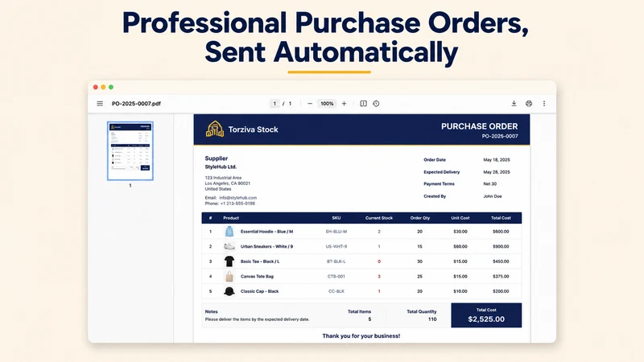This screenshot has height=362, width=644.
Task: Click Basic Tee - Black / L
Action: tap(260, 261)
